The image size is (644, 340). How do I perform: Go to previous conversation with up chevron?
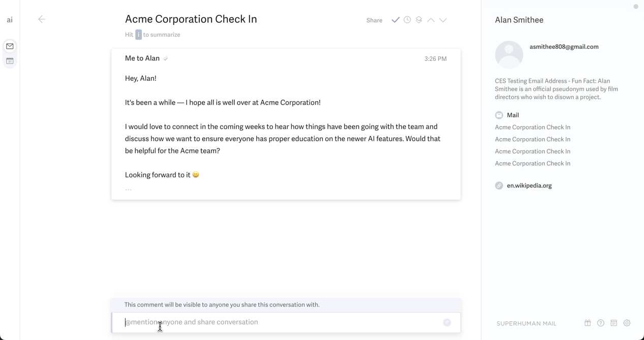click(x=431, y=20)
